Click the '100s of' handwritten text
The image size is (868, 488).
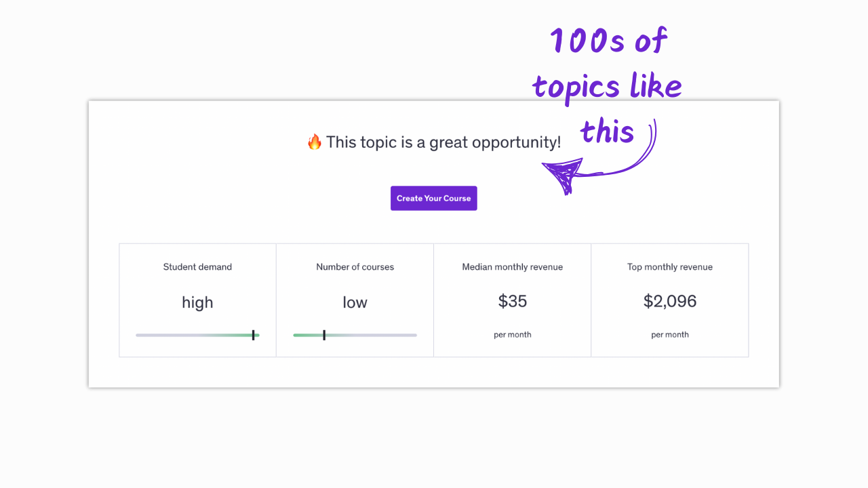click(x=609, y=42)
